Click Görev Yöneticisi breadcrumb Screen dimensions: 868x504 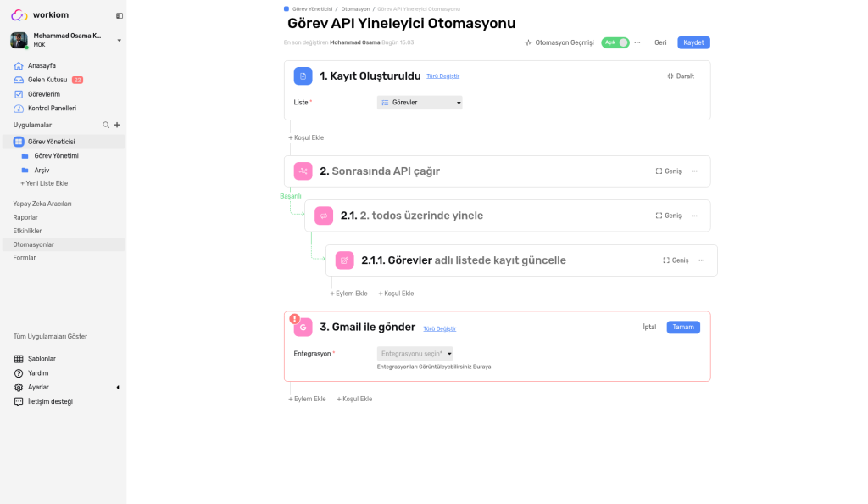tap(312, 8)
